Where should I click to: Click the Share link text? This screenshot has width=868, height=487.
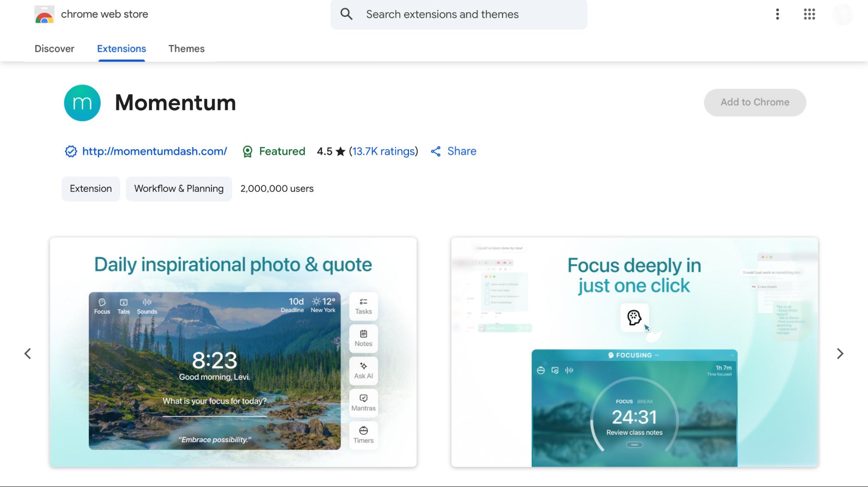pyautogui.click(x=462, y=151)
